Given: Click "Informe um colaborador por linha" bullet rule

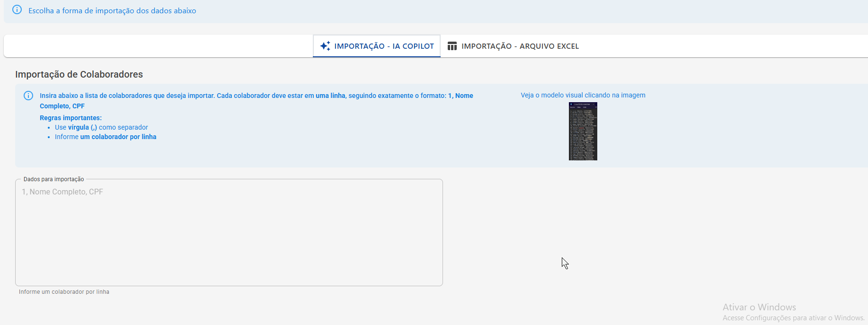Looking at the screenshot, I should [106, 137].
